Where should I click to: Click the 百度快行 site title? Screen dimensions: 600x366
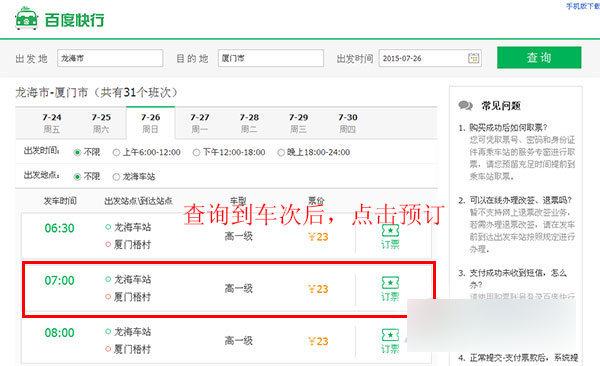[x=75, y=20]
